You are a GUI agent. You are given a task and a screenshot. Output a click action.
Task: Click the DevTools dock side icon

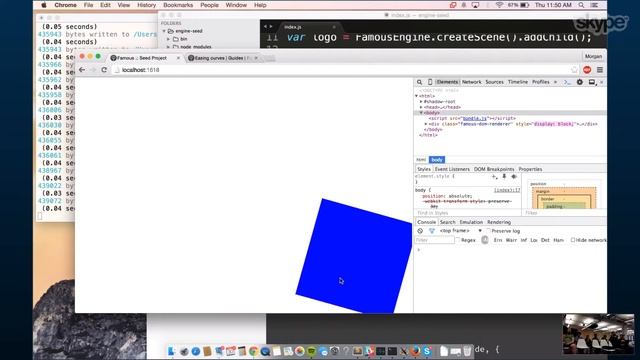point(592,82)
